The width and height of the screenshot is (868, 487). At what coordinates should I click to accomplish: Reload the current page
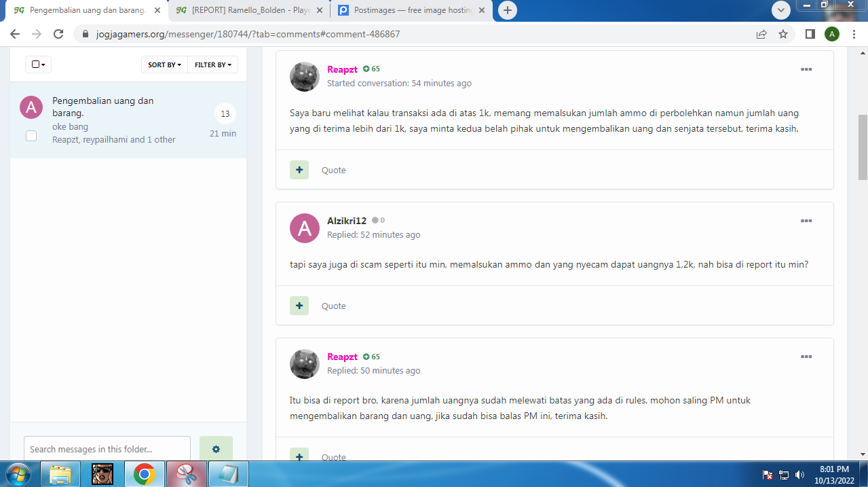point(58,34)
